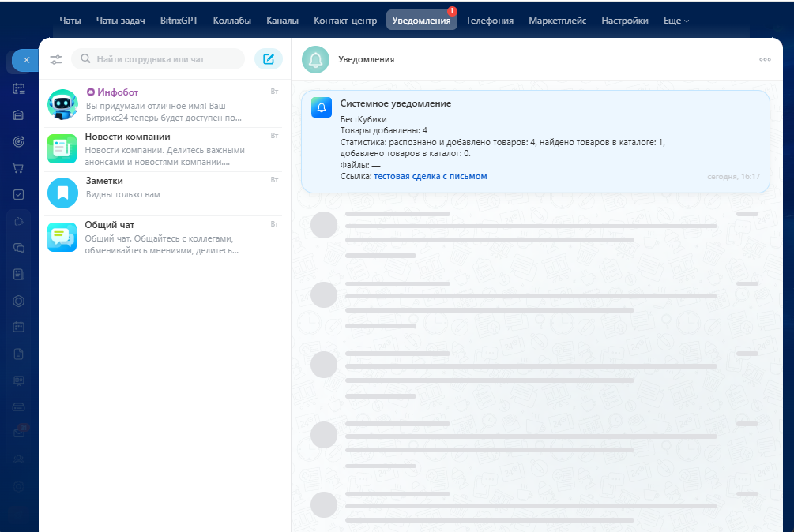This screenshot has width=794, height=532.
Task: Open the checkmark tasks icon in left sidebar
Action: pos(18,195)
